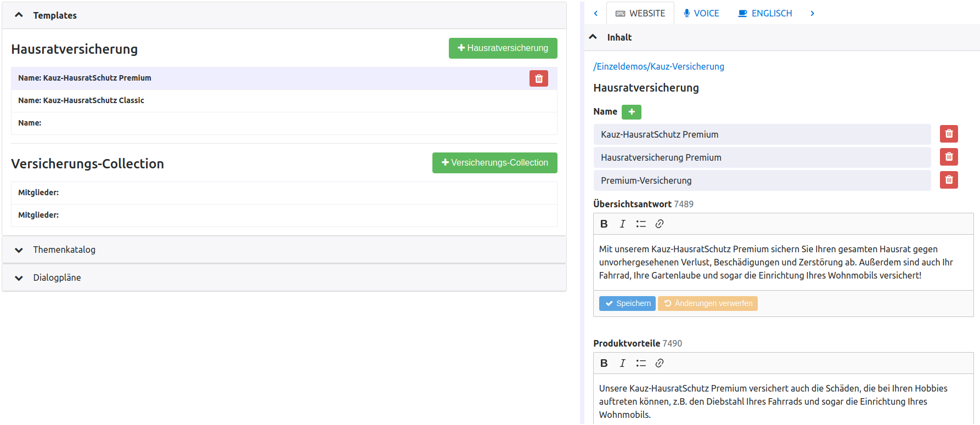Switch to the WEBSITE tab
The height and width of the screenshot is (425, 980).
click(640, 13)
